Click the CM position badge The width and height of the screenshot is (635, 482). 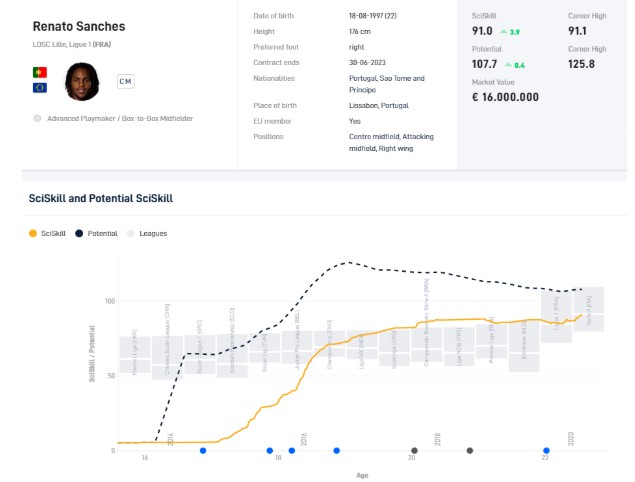(126, 81)
